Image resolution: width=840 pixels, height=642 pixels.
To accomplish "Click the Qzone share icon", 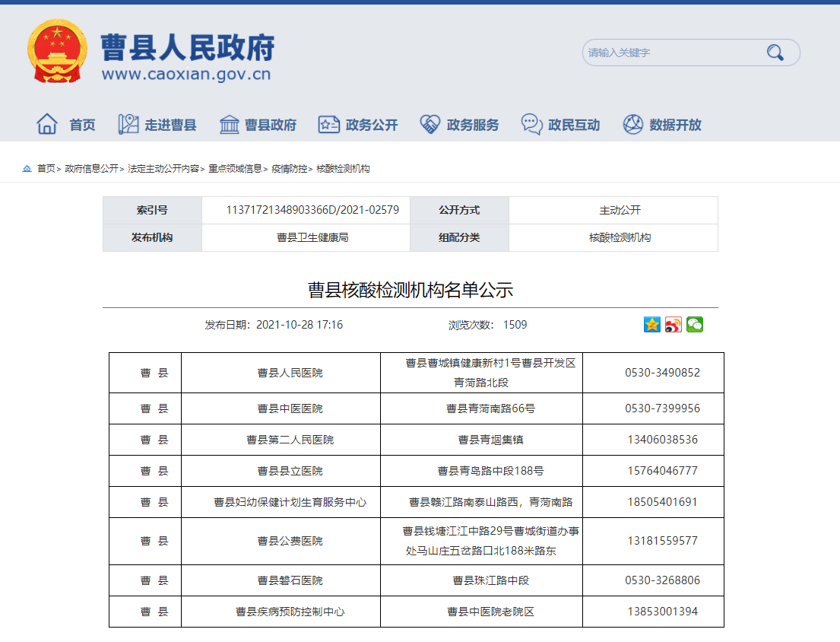I will pyautogui.click(x=651, y=325).
